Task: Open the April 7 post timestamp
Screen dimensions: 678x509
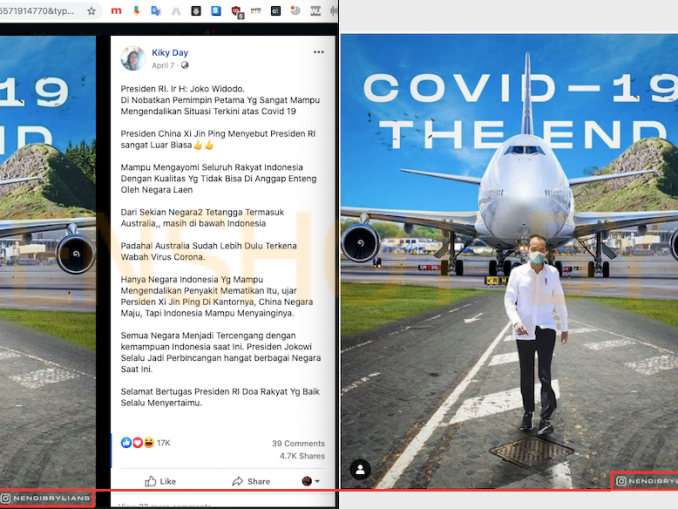Action: [x=163, y=65]
